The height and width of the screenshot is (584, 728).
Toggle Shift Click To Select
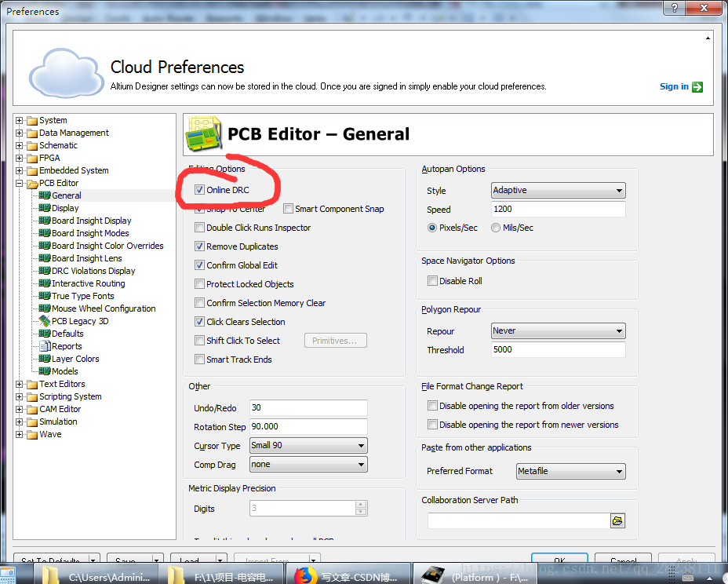tap(199, 340)
